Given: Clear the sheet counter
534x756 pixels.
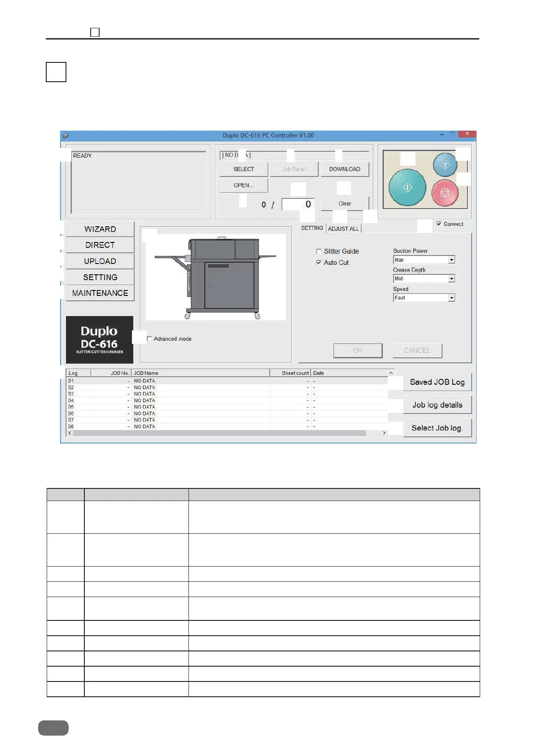Looking at the screenshot, I should pyautogui.click(x=345, y=204).
